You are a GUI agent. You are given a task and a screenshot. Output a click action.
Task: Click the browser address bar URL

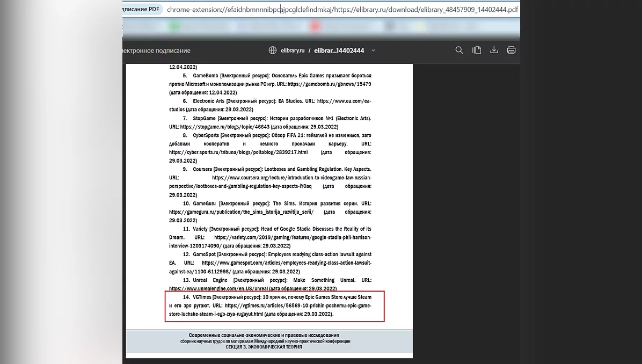[342, 10]
